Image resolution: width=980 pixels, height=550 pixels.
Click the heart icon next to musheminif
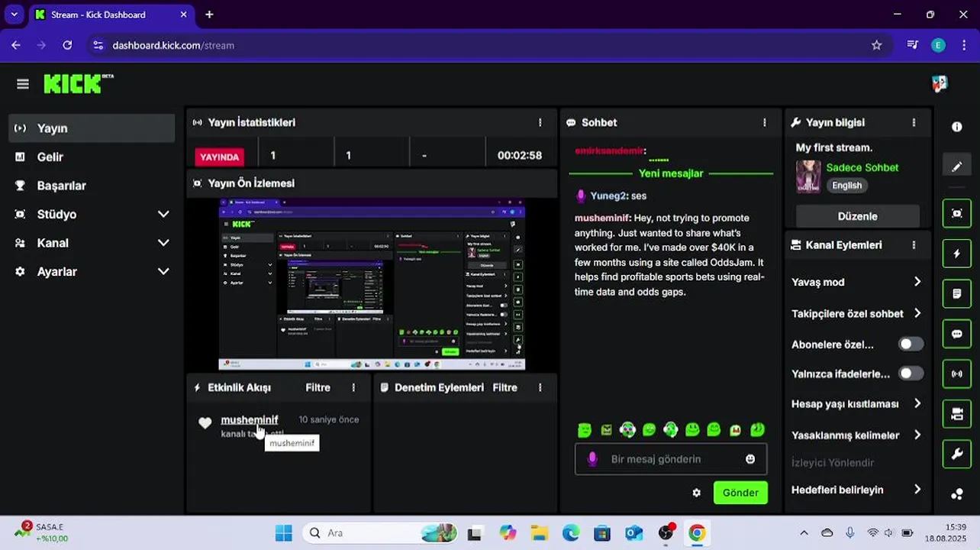point(205,423)
